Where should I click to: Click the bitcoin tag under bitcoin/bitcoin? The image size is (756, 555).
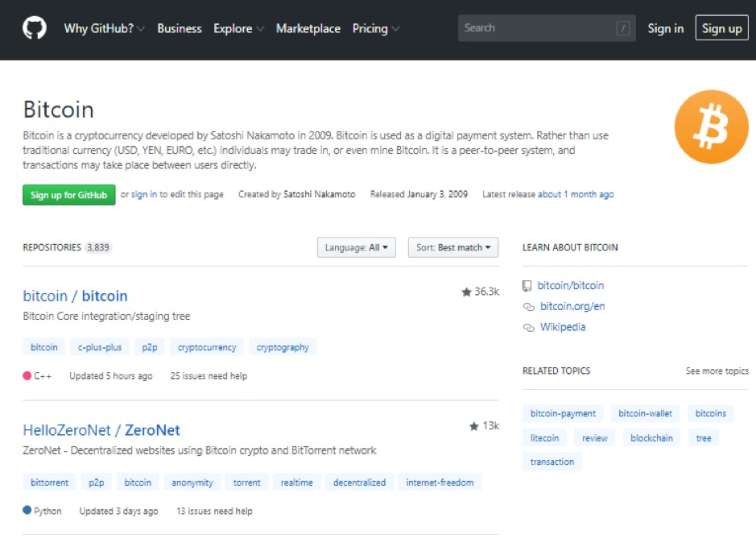[x=43, y=347]
